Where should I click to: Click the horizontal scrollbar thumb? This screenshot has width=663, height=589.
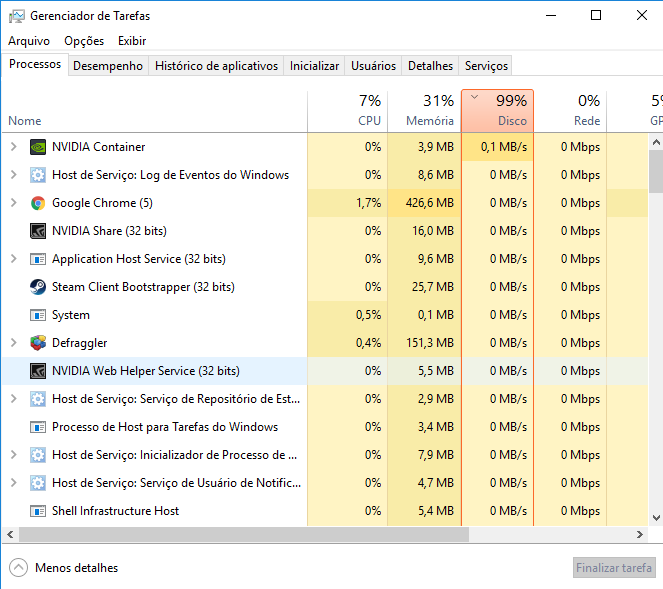pyautogui.click(x=244, y=534)
